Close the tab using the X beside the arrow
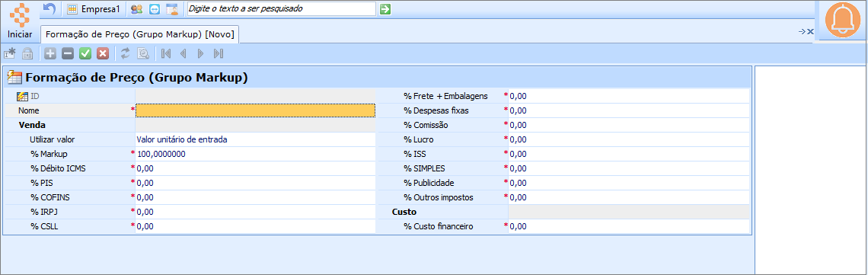The image size is (868, 275). (810, 31)
